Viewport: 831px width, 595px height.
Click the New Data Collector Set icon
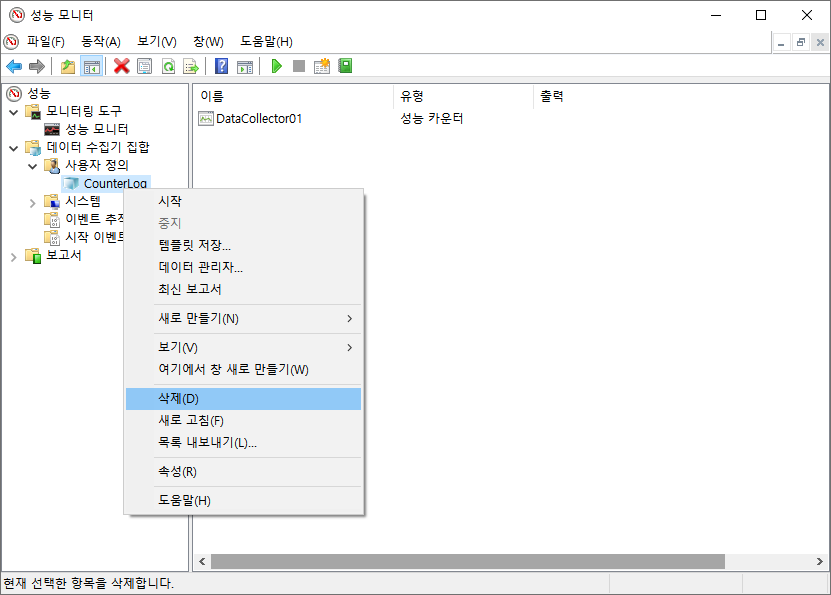322,66
